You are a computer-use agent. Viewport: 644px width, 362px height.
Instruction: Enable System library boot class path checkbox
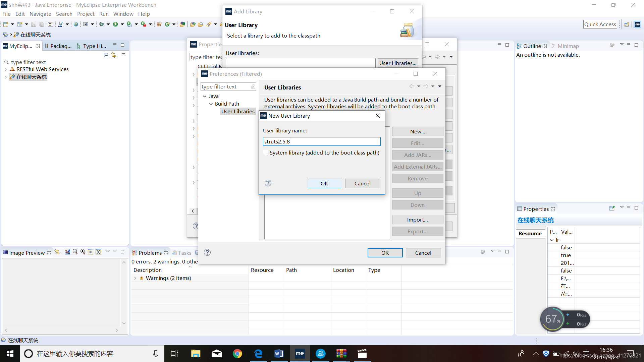click(x=266, y=153)
